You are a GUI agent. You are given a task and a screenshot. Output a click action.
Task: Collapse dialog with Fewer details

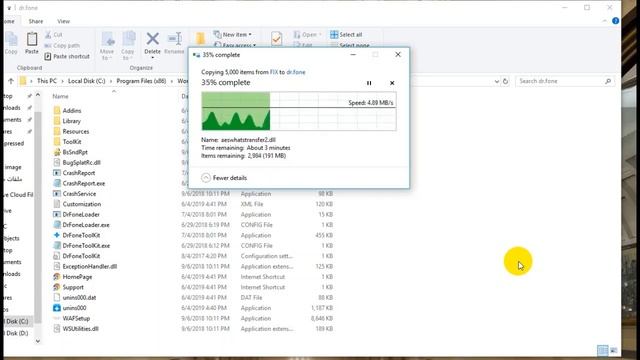pos(224,178)
